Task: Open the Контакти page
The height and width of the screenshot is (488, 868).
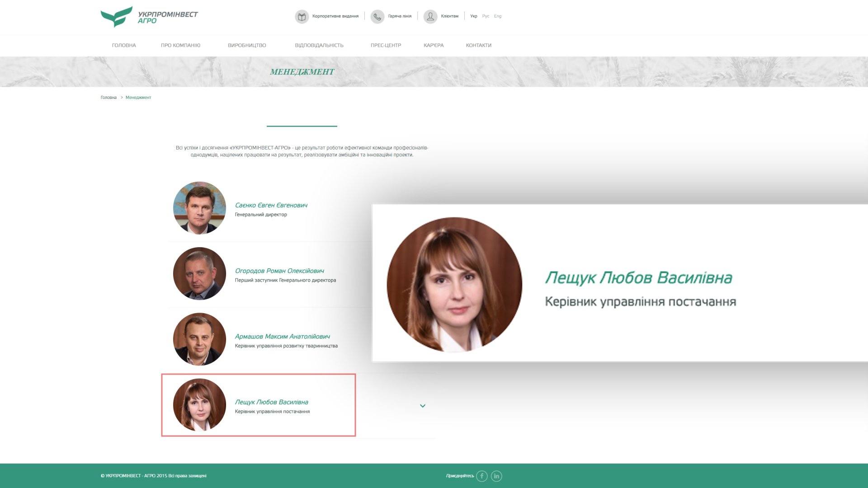Action: [x=478, y=45]
